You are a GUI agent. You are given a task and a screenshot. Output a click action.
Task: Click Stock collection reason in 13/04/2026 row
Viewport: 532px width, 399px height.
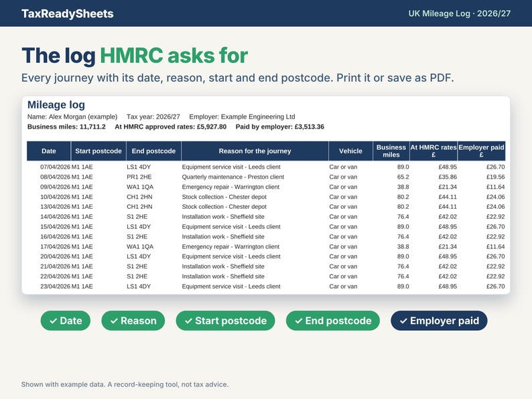(x=224, y=207)
